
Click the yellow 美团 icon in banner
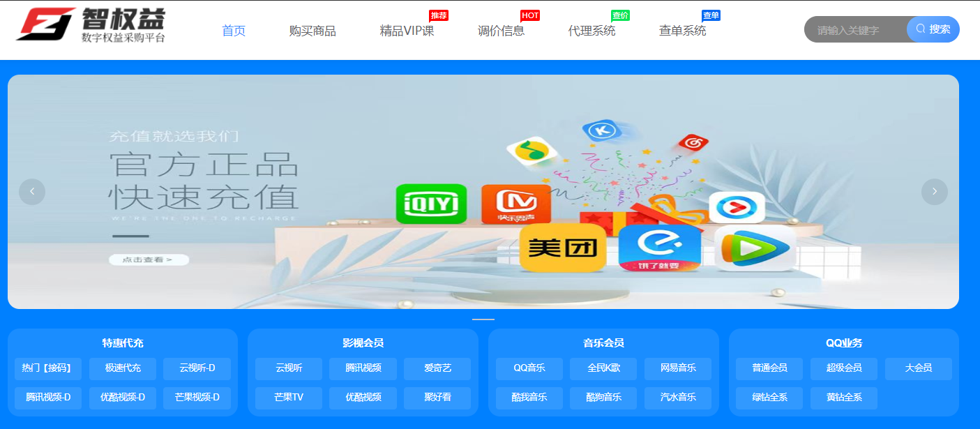pos(562,248)
